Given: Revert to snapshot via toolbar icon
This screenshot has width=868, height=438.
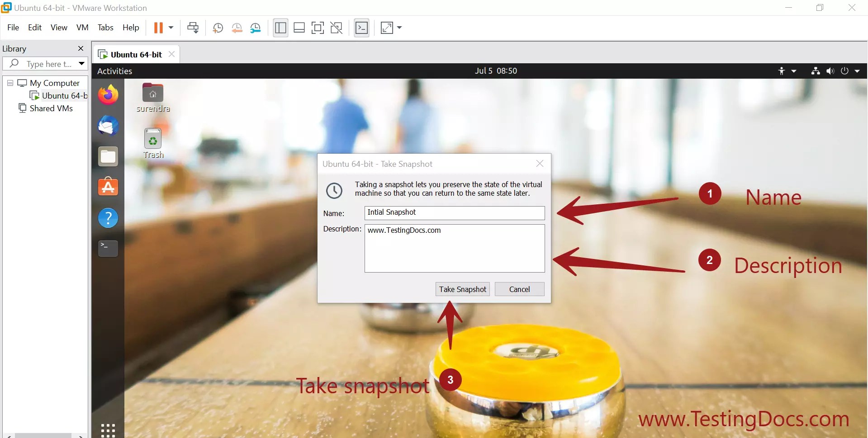Looking at the screenshot, I should 237,28.
